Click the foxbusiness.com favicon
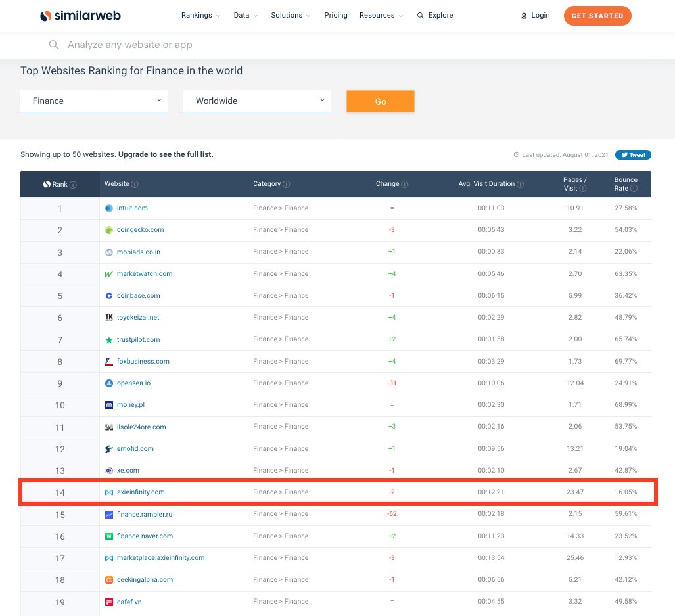This screenshot has width=675, height=616. coord(109,361)
